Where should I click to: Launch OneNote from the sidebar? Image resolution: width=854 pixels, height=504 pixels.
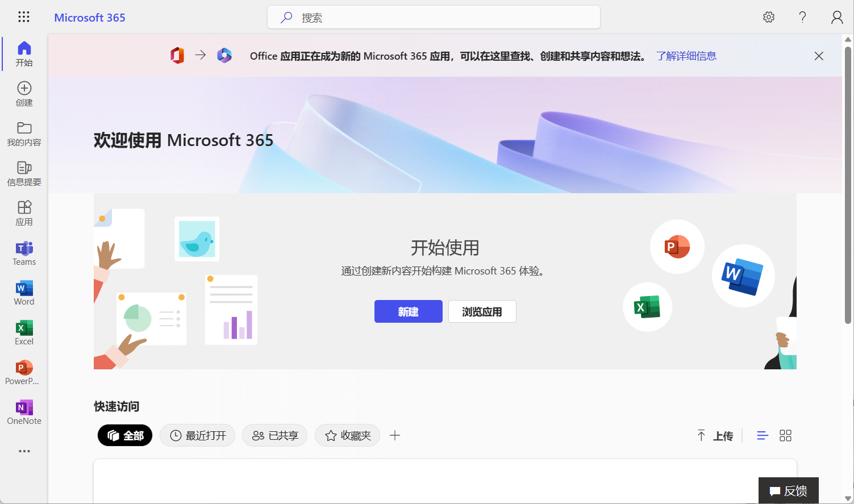tap(24, 413)
